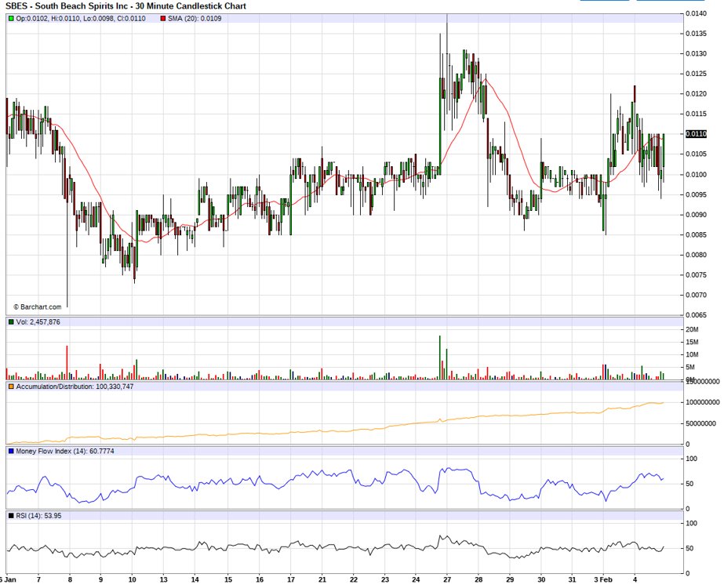Click the '24' date label on time axis
The image size is (724, 588).
pos(416,579)
